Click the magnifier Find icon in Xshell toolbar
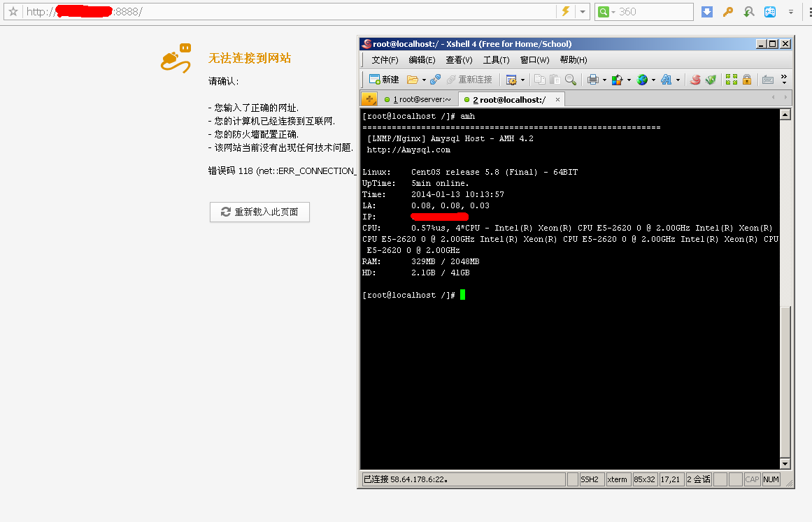Image resolution: width=812 pixels, height=522 pixels. coord(571,80)
